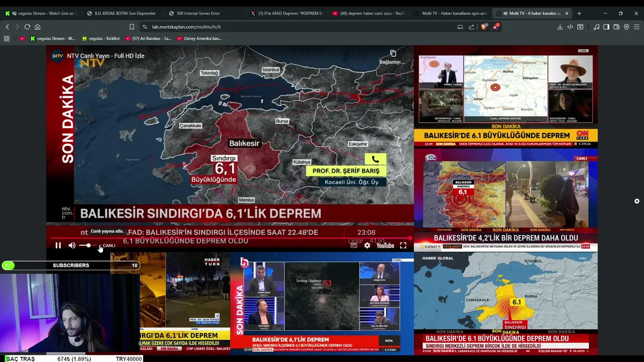Viewport: 644px width, 362px height.
Task: Select Halk TV stream tile
Action: [321, 303]
